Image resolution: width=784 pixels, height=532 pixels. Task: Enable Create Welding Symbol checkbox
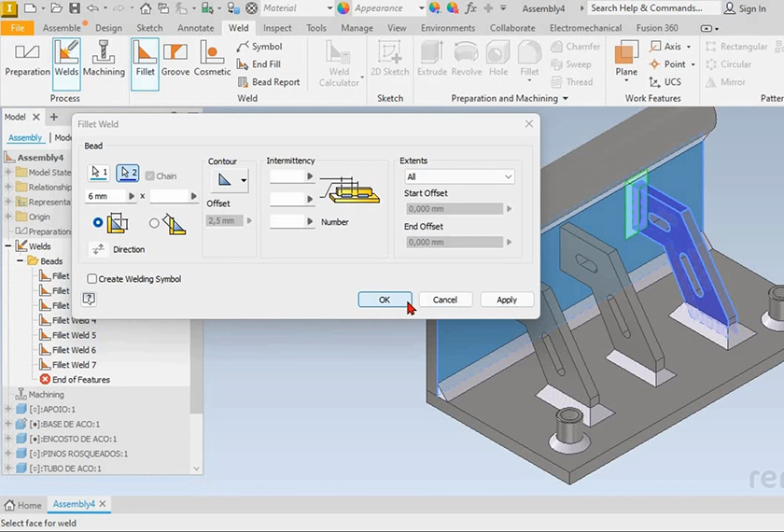click(92, 279)
